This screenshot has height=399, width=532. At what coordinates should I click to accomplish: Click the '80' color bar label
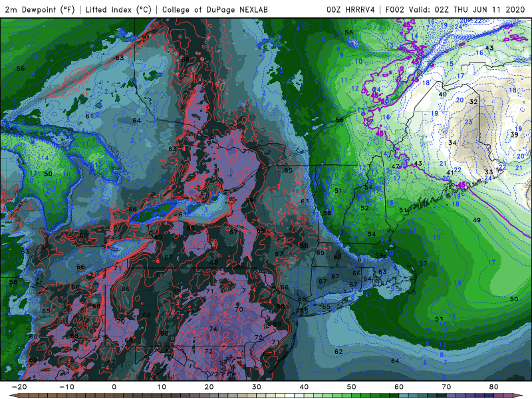click(x=494, y=387)
